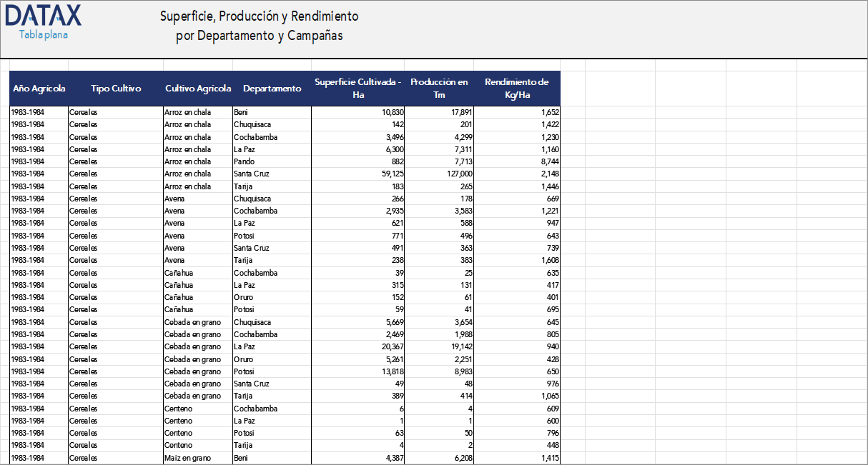Select the 'Departamento' column header

click(272, 88)
